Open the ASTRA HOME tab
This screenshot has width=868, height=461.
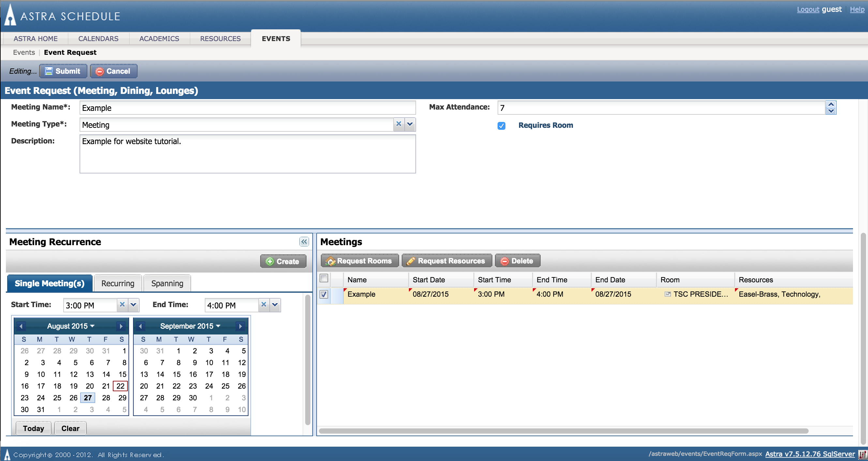tap(36, 38)
